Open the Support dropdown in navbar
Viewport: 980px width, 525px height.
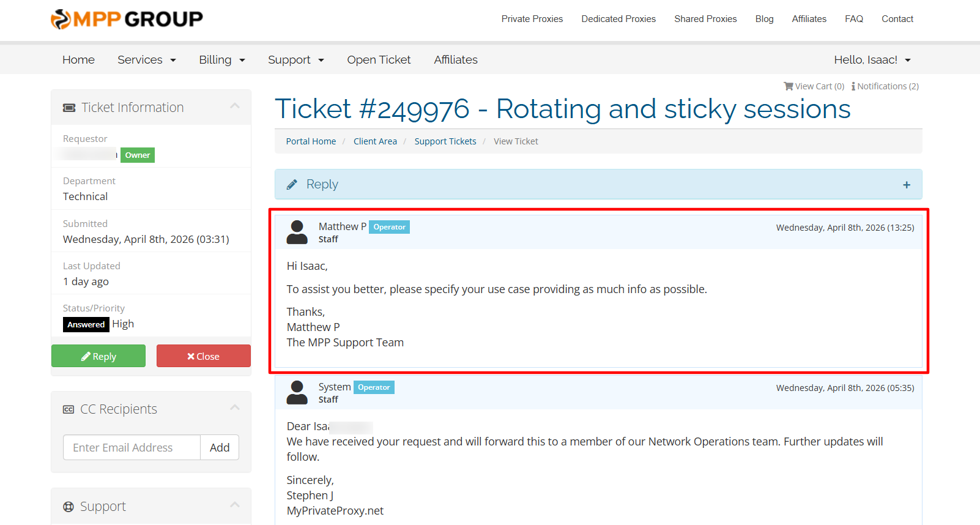(296, 59)
